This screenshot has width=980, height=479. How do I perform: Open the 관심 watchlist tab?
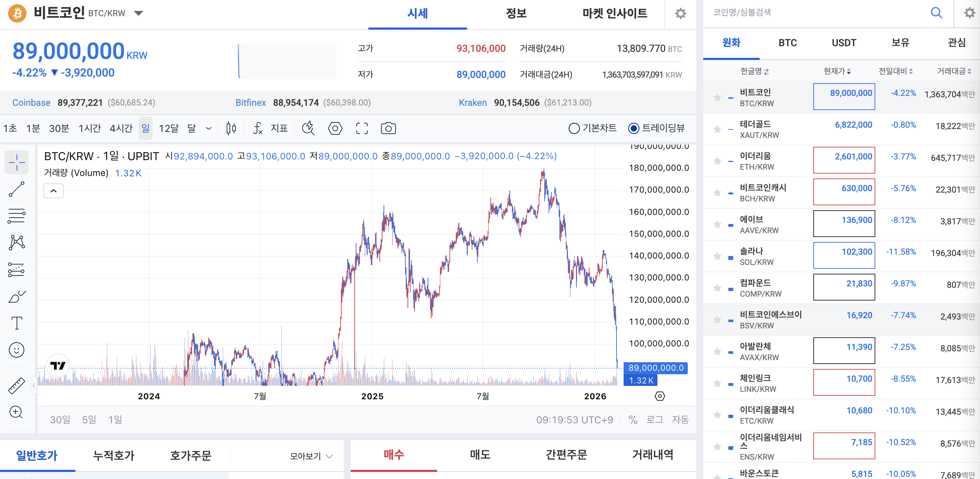(x=956, y=43)
